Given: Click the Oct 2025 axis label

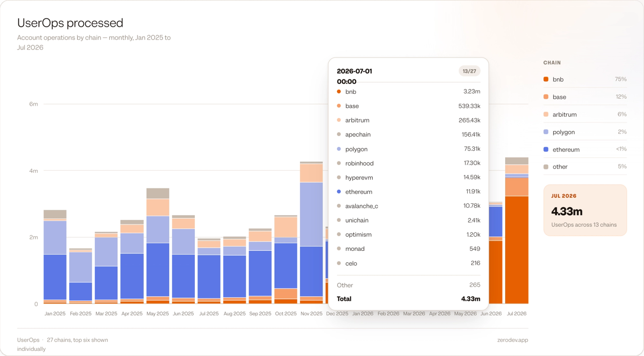Looking at the screenshot, I should pyautogui.click(x=286, y=313).
